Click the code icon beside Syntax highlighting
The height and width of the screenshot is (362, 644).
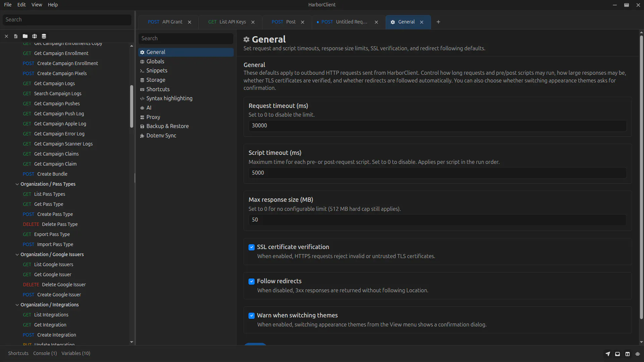pyautogui.click(x=142, y=99)
